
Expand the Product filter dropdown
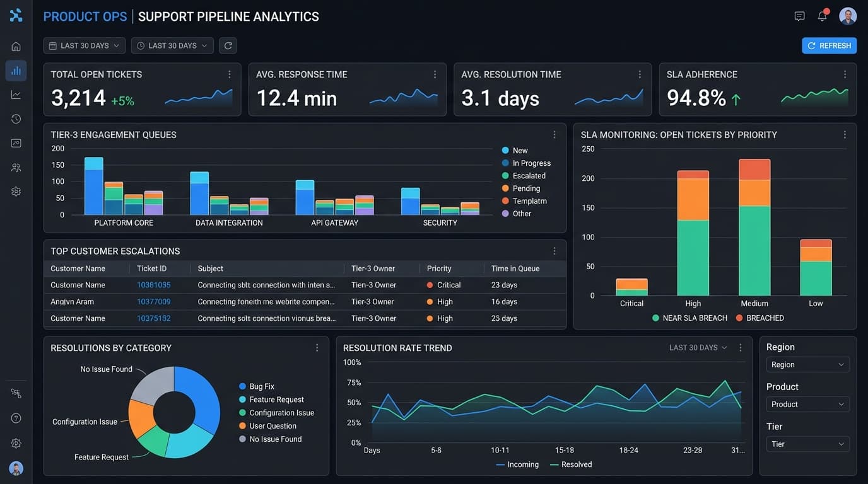(x=807, y=405)
